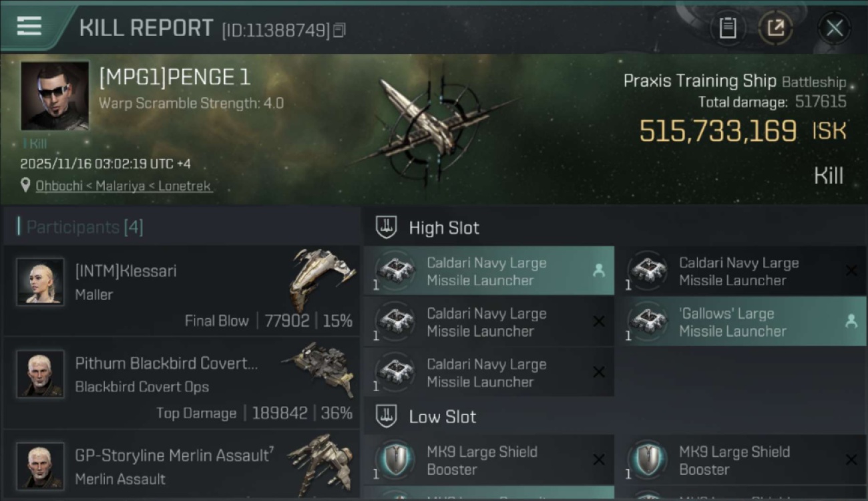Click the share kill report icon
Screen dimensions: 868x501
click(775, 28)
